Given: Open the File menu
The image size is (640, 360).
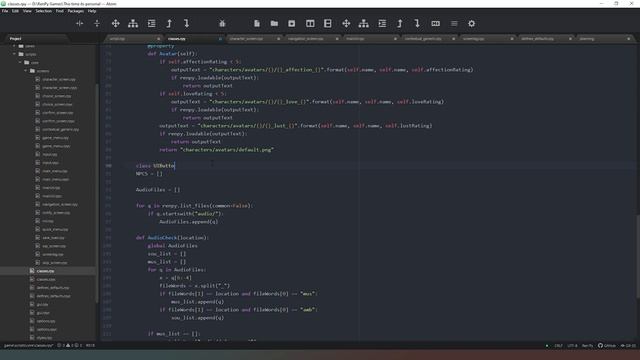Looking at the screenshot, I should [5, 11].
